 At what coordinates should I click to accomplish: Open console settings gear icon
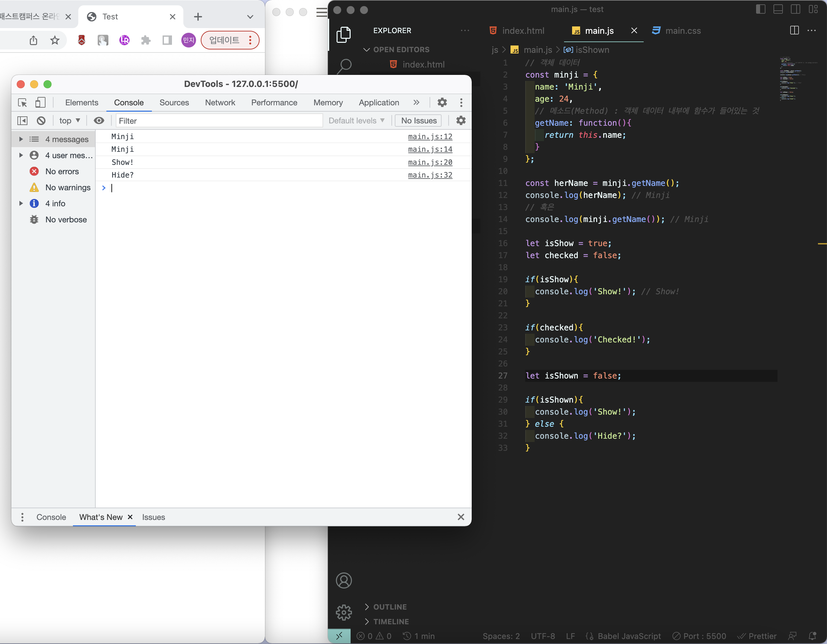click(x=460, y=121)
